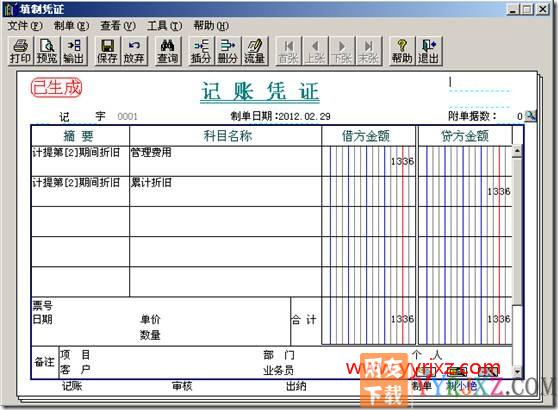Exit via the 退出 toolbar icon

coord(428,51)
